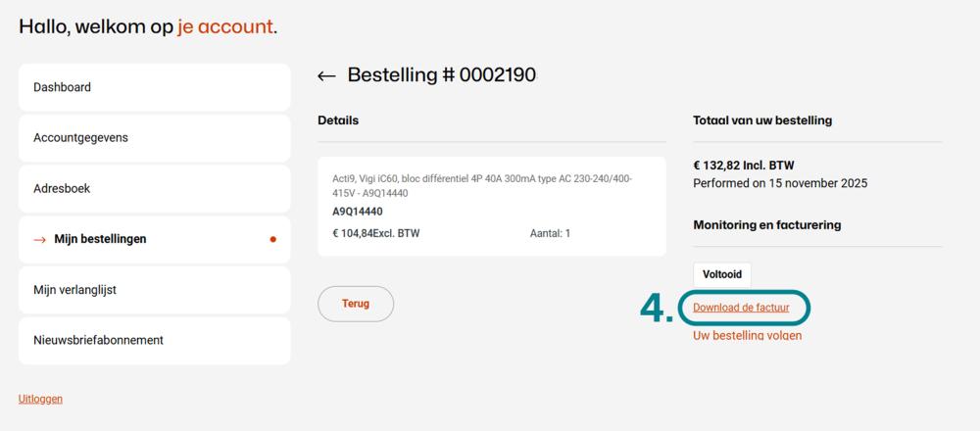
Task: Go to Accountgegevens in the sidebar
Action: (154, 138)
